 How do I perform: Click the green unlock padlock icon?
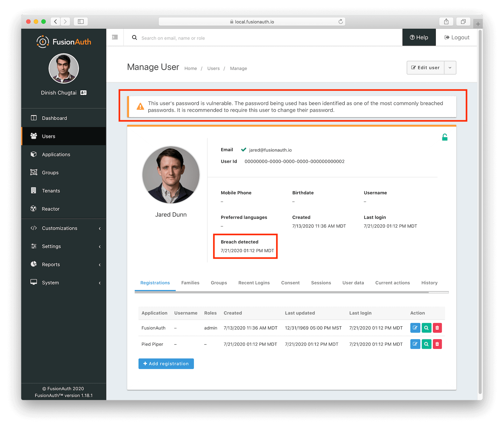pos(445,137)
